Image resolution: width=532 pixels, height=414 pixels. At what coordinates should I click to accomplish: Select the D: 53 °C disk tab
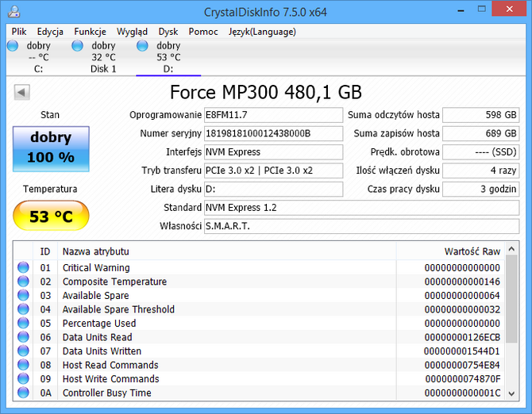coord(168,57)
